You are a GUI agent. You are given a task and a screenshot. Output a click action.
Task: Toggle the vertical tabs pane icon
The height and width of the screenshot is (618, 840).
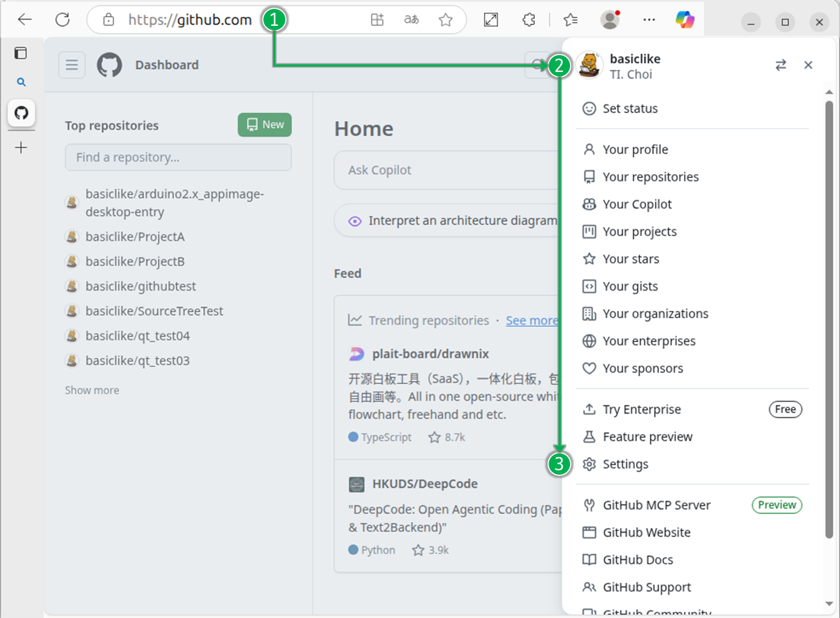coord(21,53)
